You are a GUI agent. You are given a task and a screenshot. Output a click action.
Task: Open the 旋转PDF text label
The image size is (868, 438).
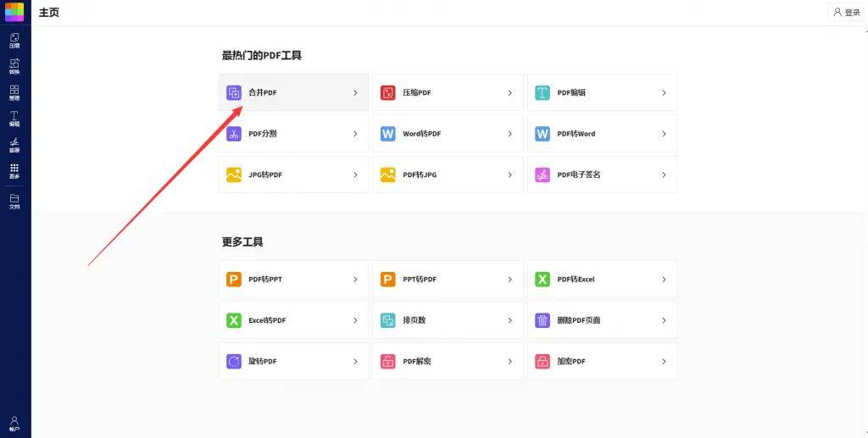(x=263, y=361)
